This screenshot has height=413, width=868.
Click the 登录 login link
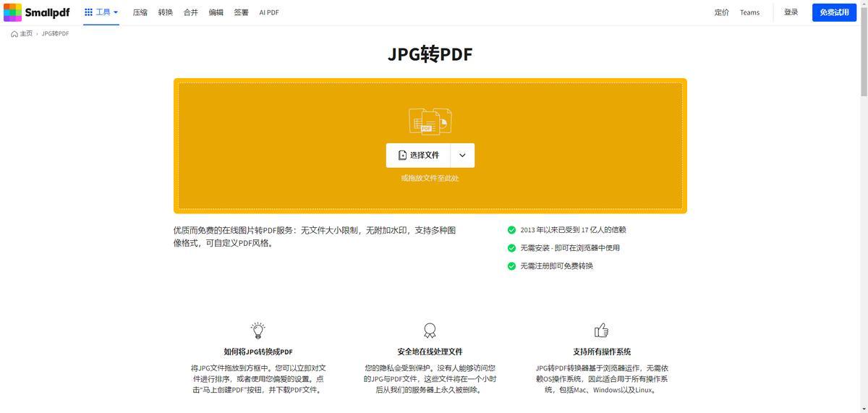pyautogui.click(x=791, y=12)
